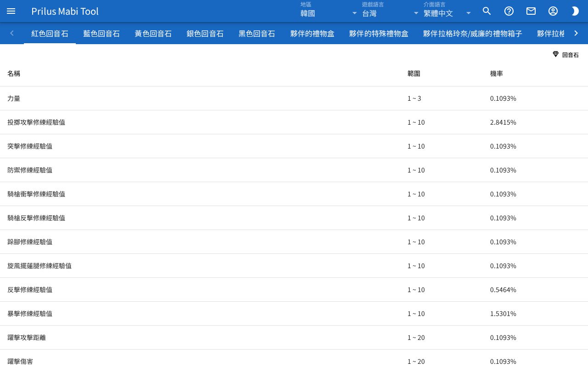Select the 旋風擺蓮腿修練經驗值 row

point(294,266)
